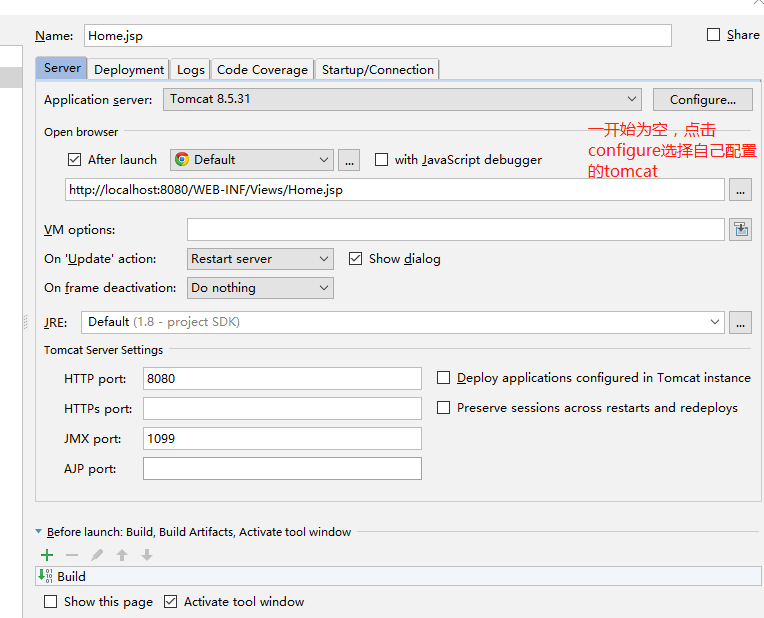Viewport: 764px width, 618px height.
Task: Click ellipsis button beside the URL field
Action: 741,190
